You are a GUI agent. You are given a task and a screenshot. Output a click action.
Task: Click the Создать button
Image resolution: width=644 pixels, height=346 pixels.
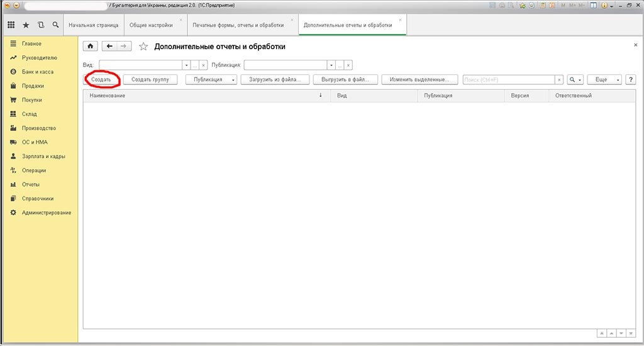click(x=101, y=80)
